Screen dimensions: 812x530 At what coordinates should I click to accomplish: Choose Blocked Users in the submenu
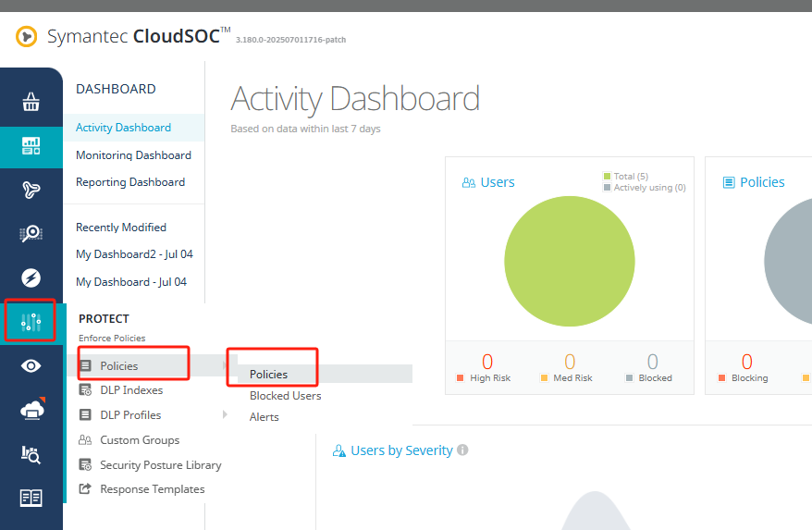286,395
